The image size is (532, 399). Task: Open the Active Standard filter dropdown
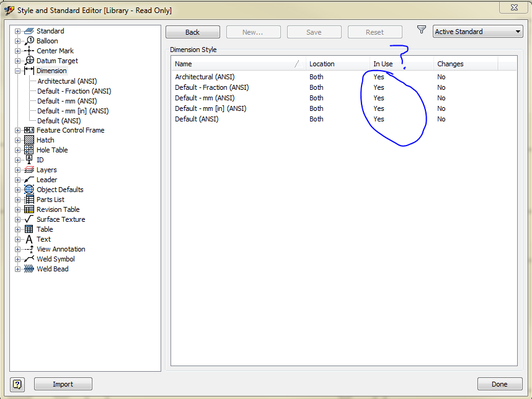(477, 32)
